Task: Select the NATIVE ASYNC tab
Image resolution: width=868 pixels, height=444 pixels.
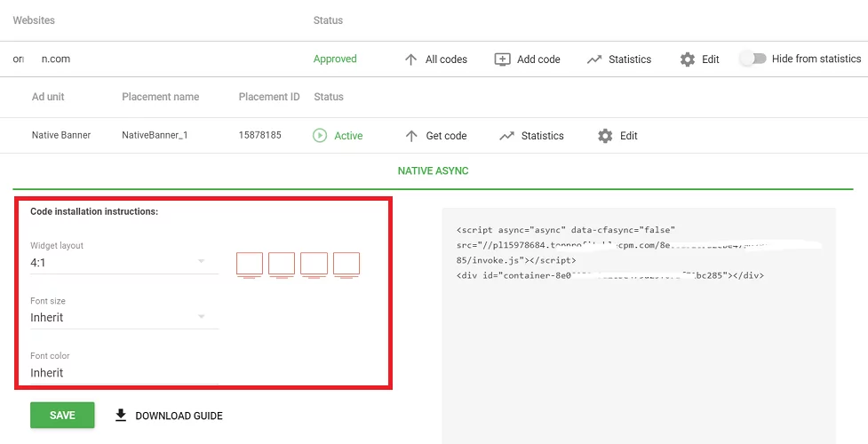Action: pyautogui.click(x=433, y=170)
